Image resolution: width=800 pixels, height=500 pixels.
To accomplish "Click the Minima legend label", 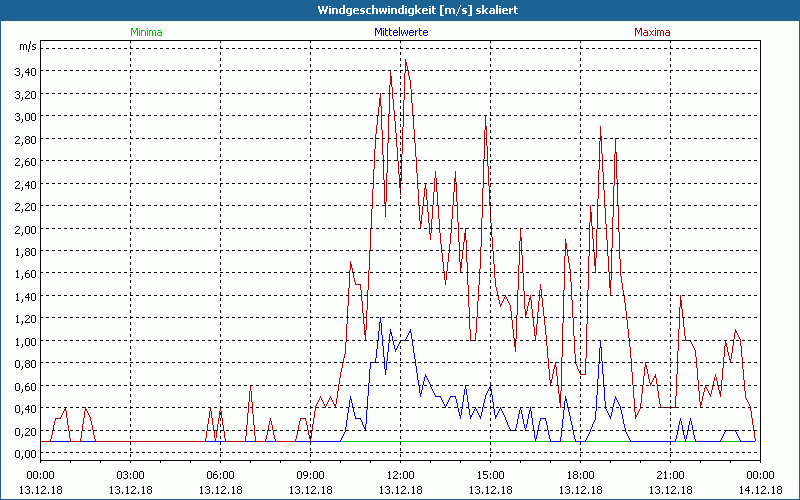I will pyautogui.click(x=145, y=32).
